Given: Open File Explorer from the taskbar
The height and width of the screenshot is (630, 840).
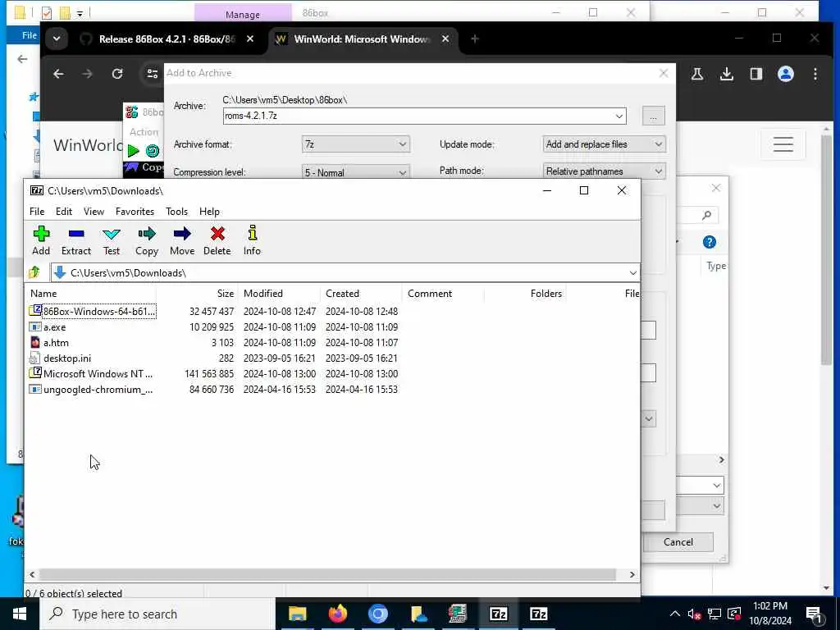Looking at the screenshot, I should 297,614.
